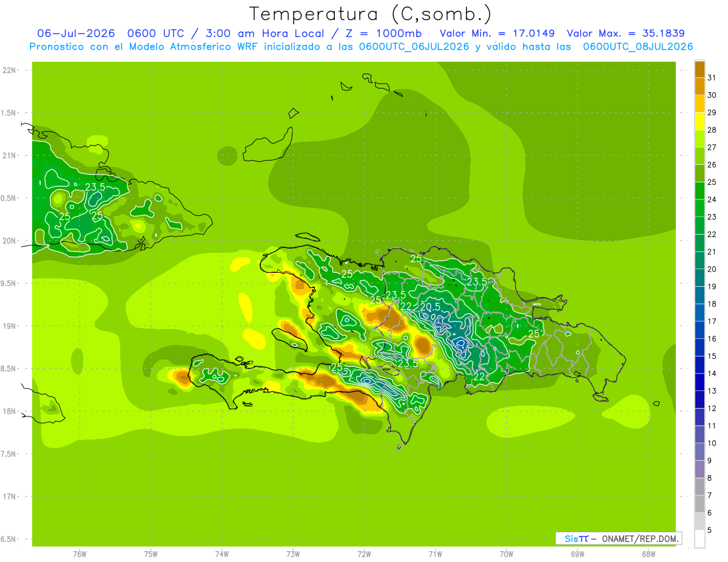Select "Valor Max. = 35.1839" text
Screen dimensions: 728x562
[x=625, y=33]
